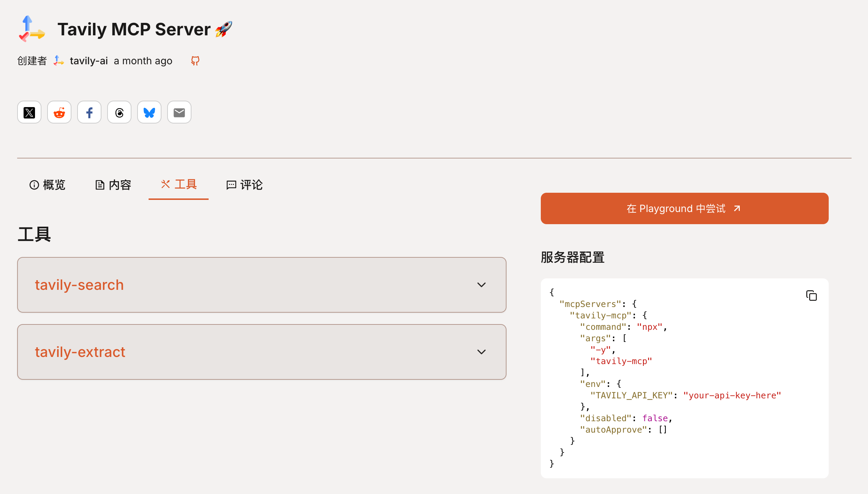Viewport: 868px width, 494px height.
Task: Share by email envelope icon
Action: tap(179, 112)
